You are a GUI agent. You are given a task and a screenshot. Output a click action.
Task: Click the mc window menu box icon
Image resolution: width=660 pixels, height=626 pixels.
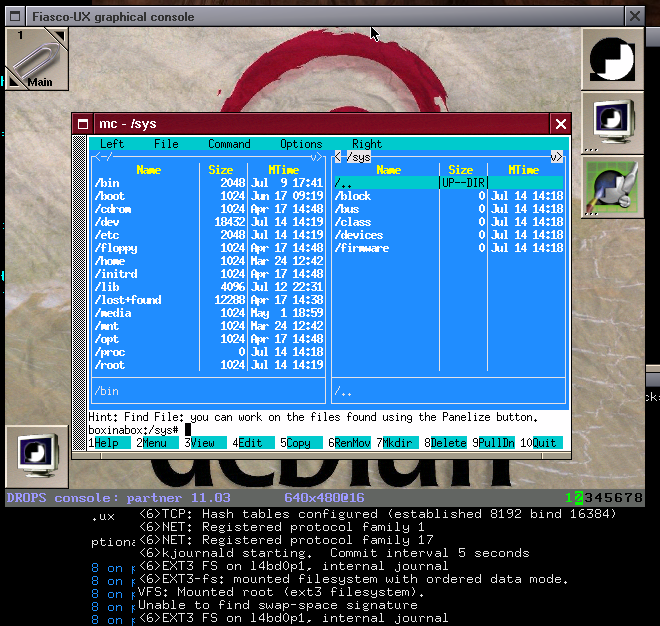point(83,124)
